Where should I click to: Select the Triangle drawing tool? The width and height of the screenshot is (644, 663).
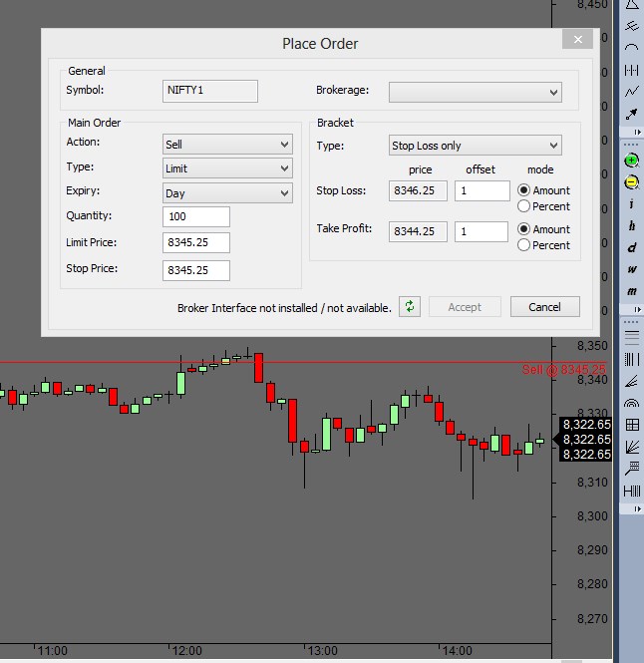[632, 4]
